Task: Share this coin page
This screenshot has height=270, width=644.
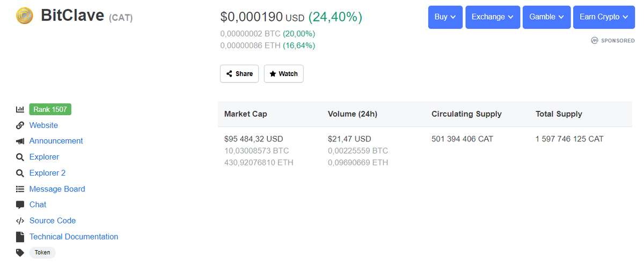Action: coord(239,74)
